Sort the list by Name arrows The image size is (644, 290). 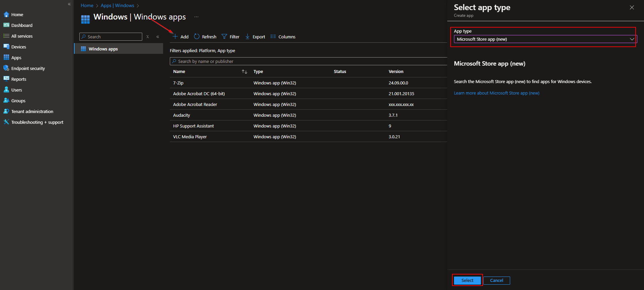(244, 72)
